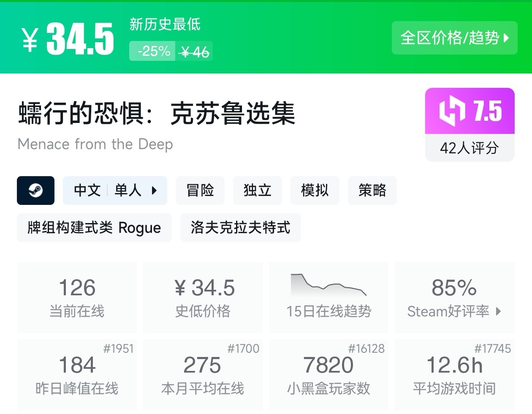Click the #17745 rank label
The height and width of the screenshot is (414, 532).
pos(493,349)
